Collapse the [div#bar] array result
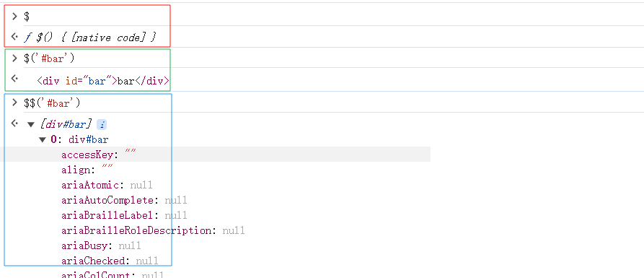 coord(31,125)
